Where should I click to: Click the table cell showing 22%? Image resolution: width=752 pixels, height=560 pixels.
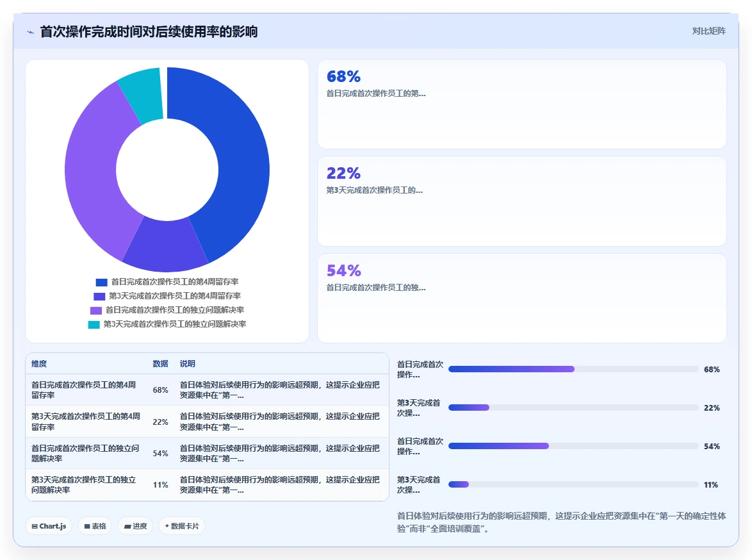pos(160,422)
